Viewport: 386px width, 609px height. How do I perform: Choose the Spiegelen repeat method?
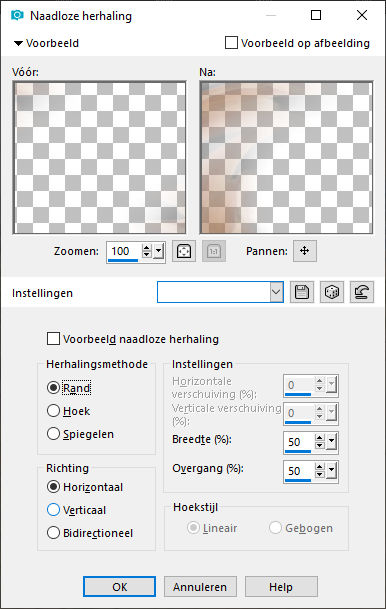[53, 433]
